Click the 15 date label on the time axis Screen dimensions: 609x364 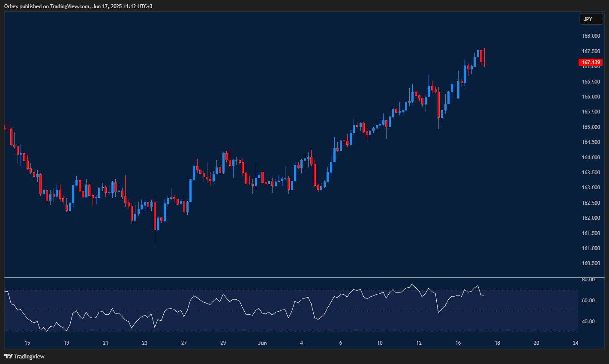point(27,343)
